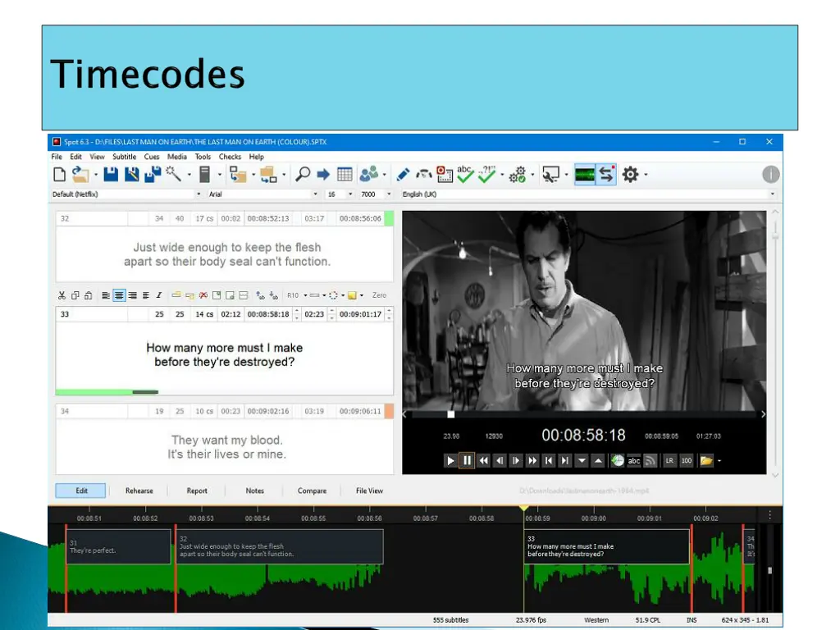Toggle the LR audio channel button
This screenshot has width=840, height=630.
pyautogui.click(x=669, y=461)
